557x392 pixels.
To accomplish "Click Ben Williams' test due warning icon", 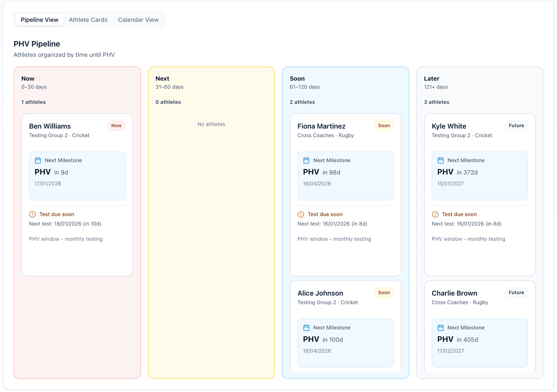I will click(x=32, y=214).
